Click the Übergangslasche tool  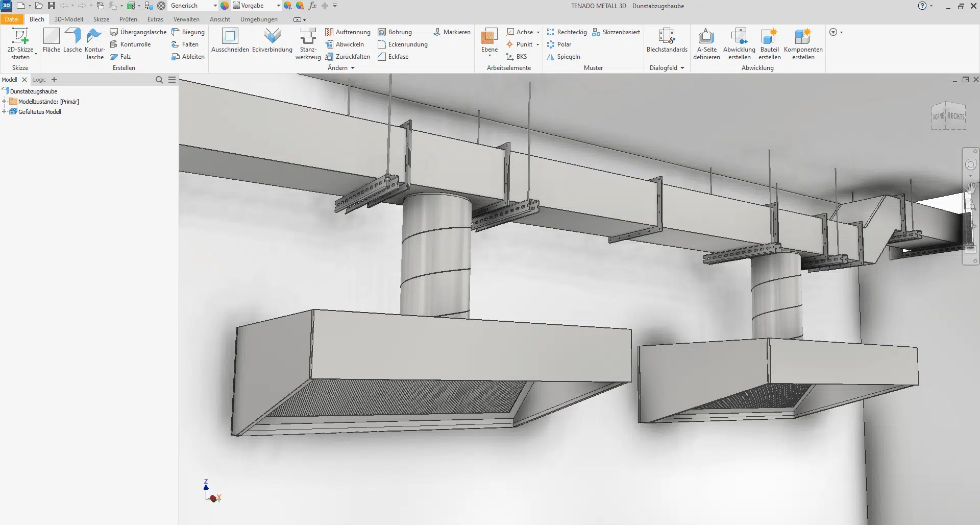(138, 32)
